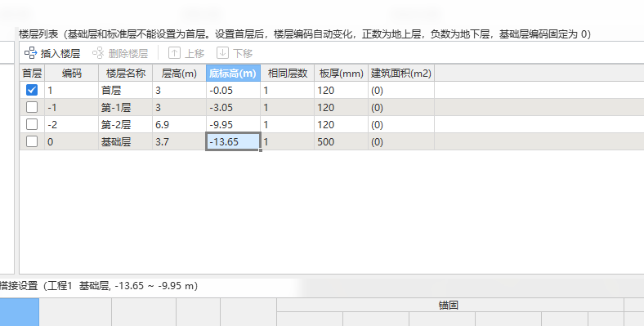Viewport: 644px width, 326px height.
Task: Click the 基础层 floor name cell
Action: pos(125,142)
